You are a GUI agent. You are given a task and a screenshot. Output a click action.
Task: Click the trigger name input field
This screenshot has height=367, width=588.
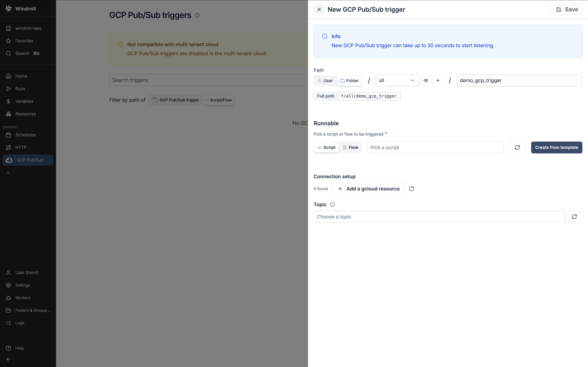[x=519, y=80]
